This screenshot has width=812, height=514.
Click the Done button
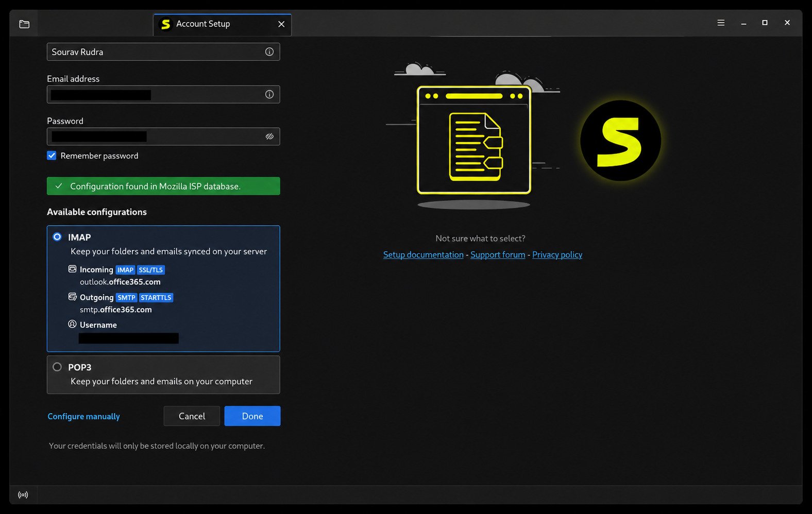(252, 416)
